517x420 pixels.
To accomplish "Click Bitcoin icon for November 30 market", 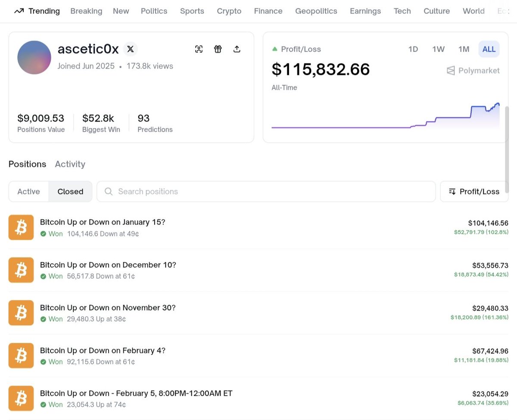I will click(x=21, y=313).
